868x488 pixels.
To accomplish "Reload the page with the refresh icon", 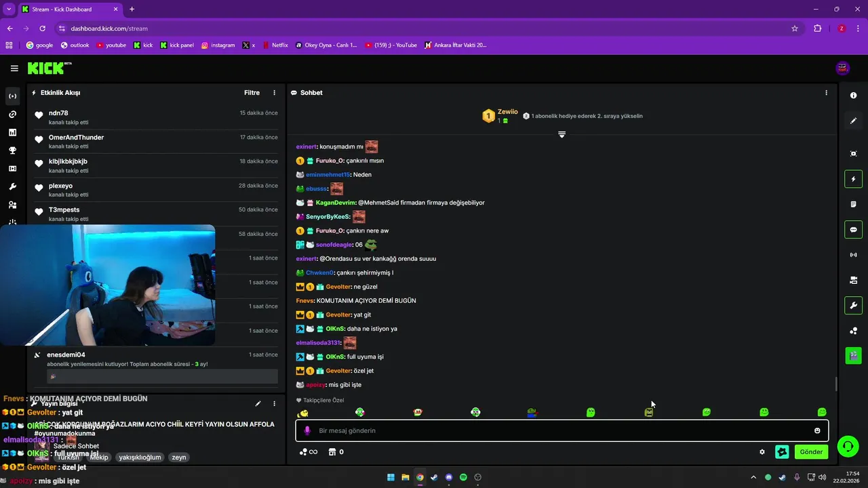I will pos(43,28).
